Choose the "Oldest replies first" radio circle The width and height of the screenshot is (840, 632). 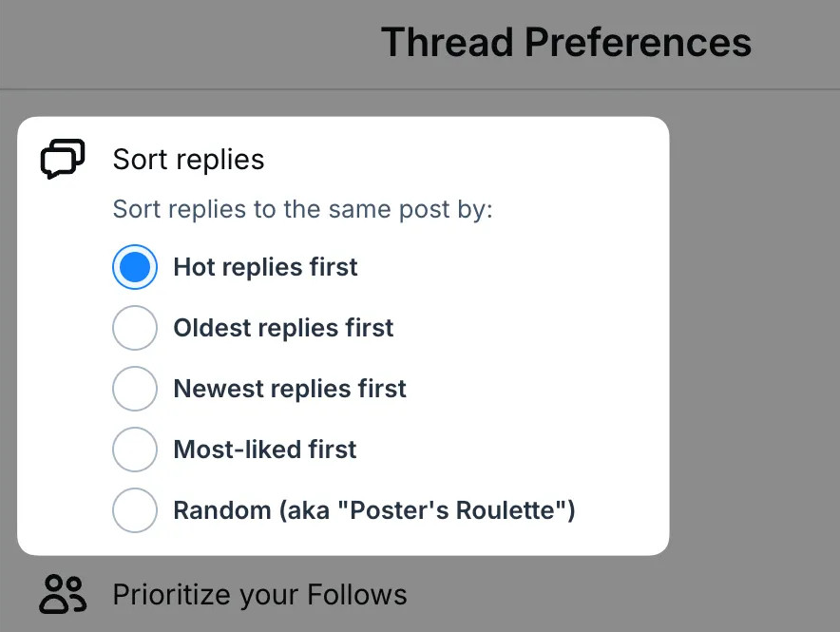[135, 328]
